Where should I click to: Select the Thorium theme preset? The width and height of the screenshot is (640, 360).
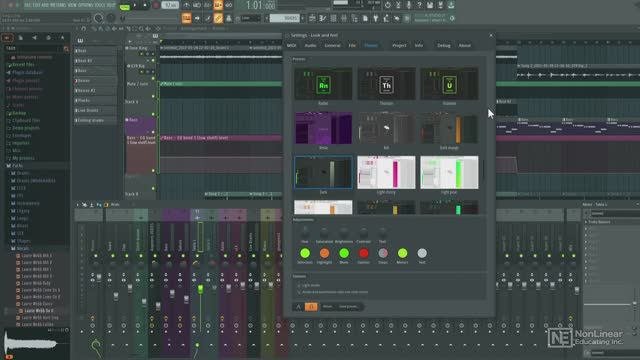click(x=386, y=84)
